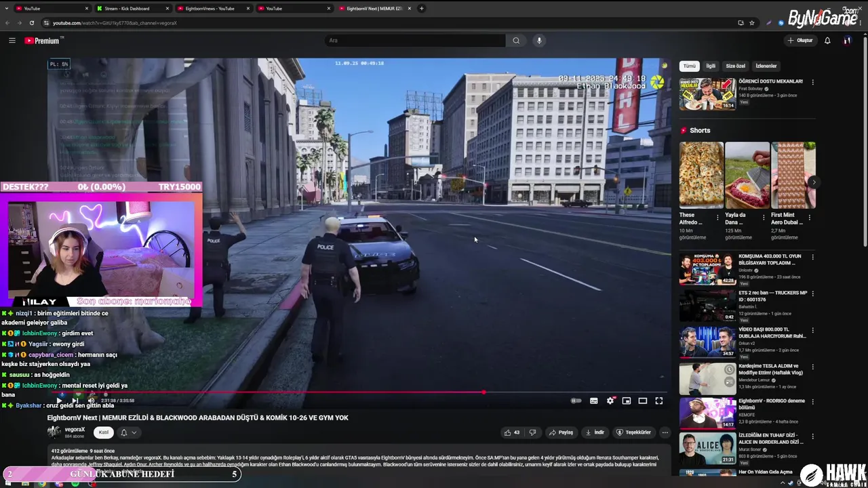Seek on the red video progress bar

pos(359,392)
